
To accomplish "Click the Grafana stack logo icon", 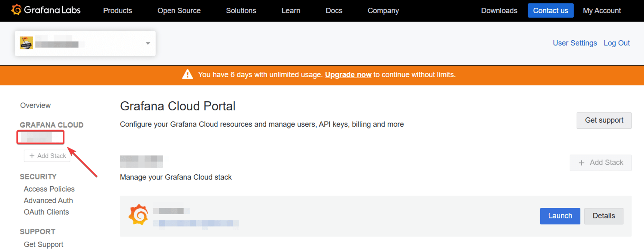I will [138, 215].
